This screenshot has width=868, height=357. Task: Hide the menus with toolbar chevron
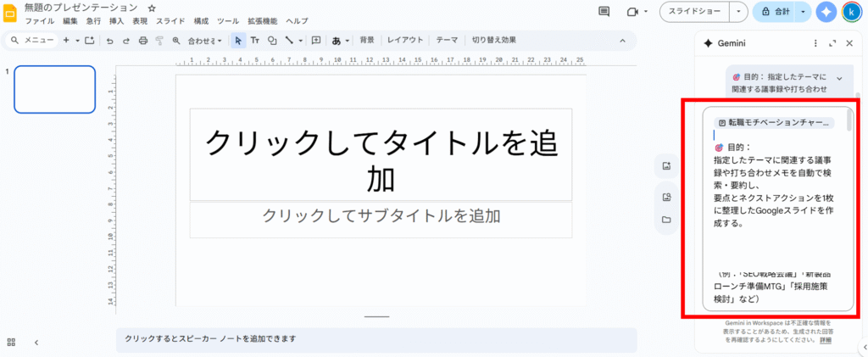coord(623,40)
